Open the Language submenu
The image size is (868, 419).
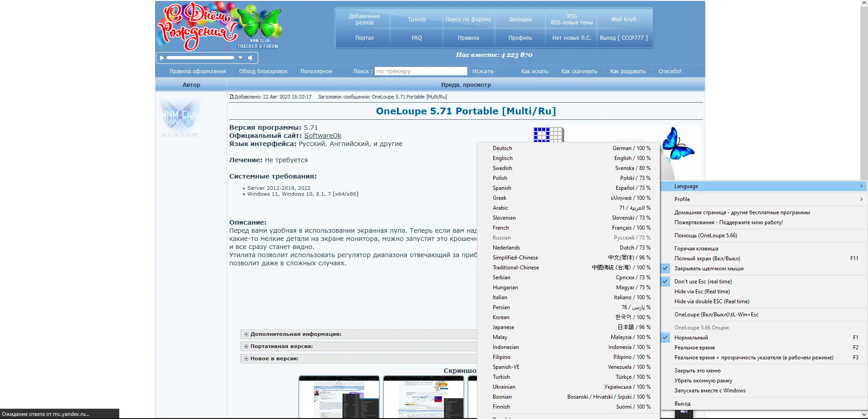click(x=764, y=186)
